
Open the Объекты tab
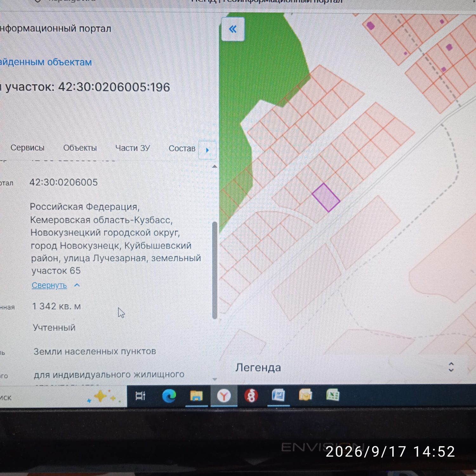tap(80, 148)
